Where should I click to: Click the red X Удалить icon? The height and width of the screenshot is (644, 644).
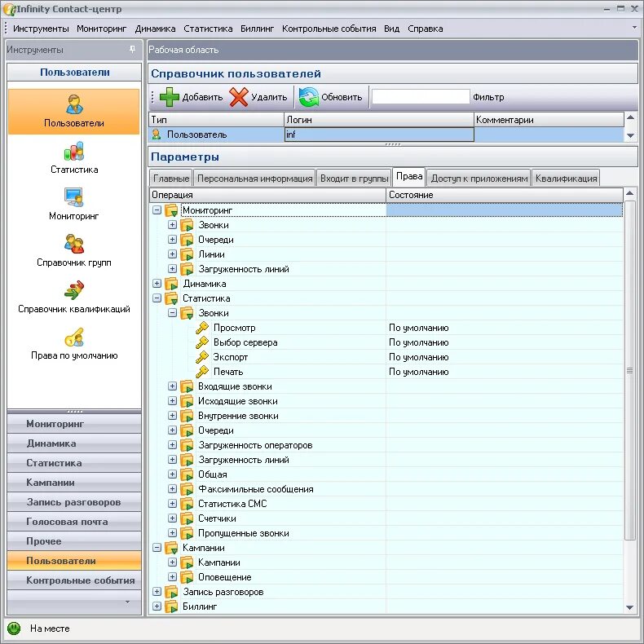point(239,97)
